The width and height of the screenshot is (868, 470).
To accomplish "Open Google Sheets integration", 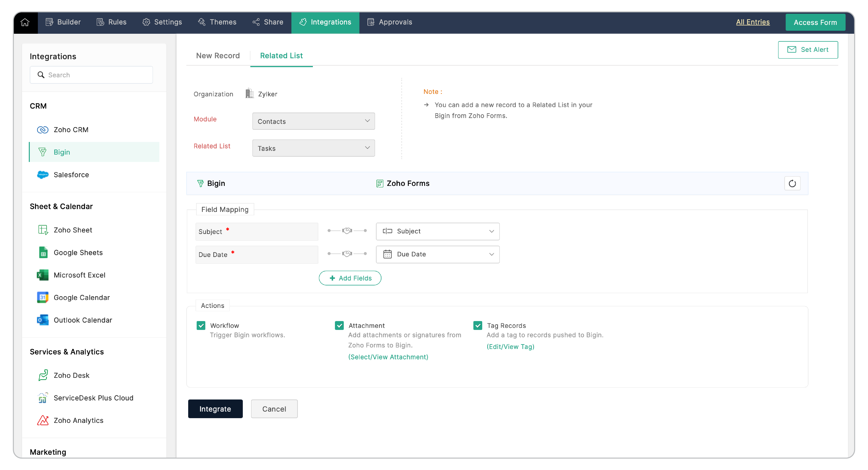I will point(78,252).
